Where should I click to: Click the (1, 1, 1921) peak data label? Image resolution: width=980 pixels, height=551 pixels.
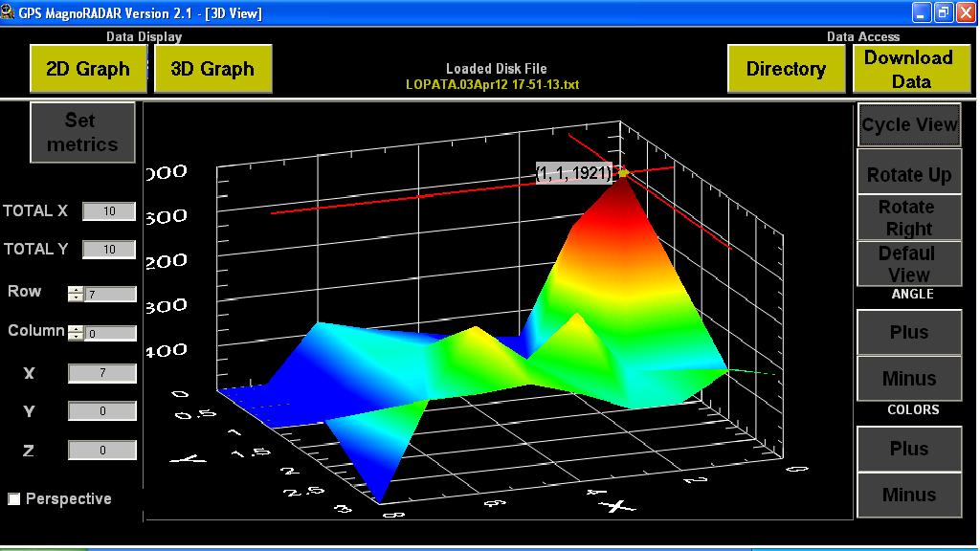[x=573, y=173]
